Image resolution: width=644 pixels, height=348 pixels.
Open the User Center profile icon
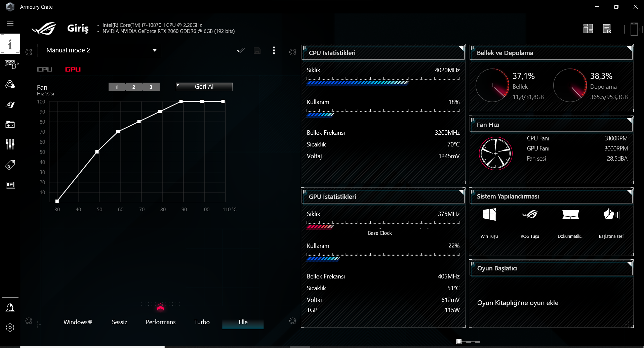click(10, 308)
